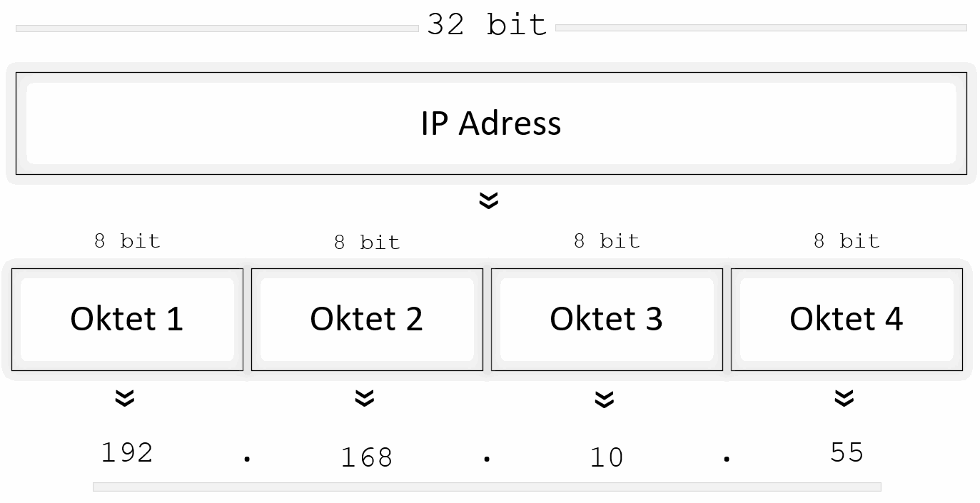Click the number 192
Image resolution: width=980 pixels, height=503 pixels.
(x=127, y=453)
